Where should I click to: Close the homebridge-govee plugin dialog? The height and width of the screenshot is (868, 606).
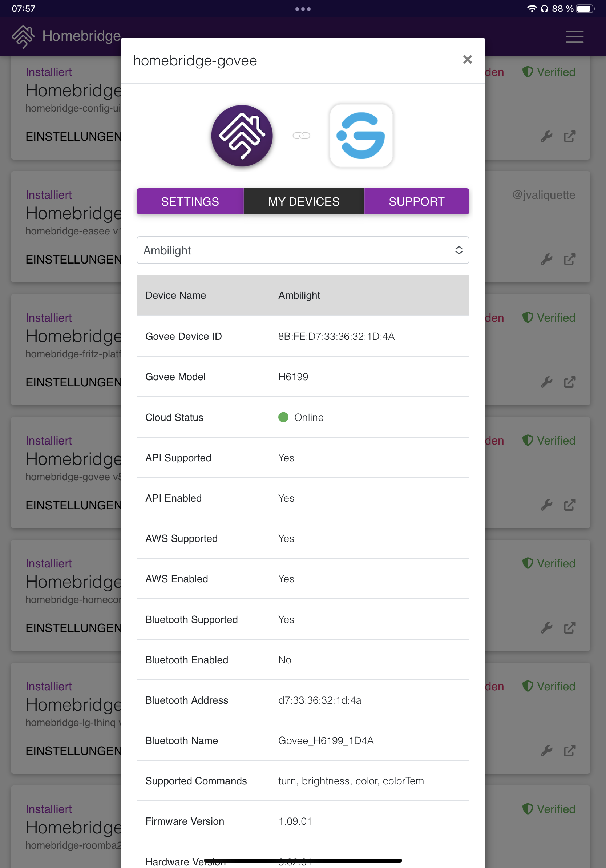467,60
